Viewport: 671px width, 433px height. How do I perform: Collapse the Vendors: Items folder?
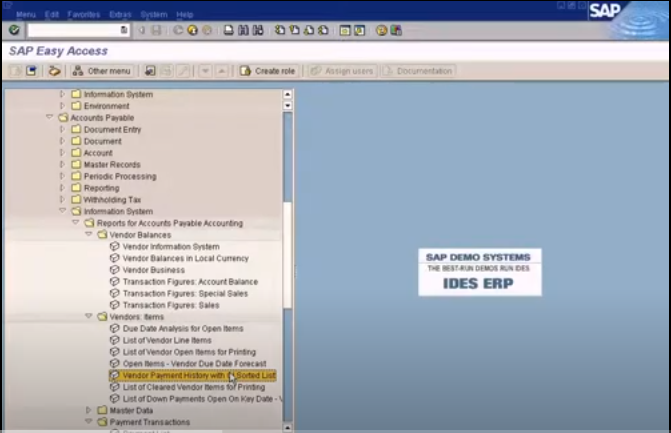(x=88, y=316)
